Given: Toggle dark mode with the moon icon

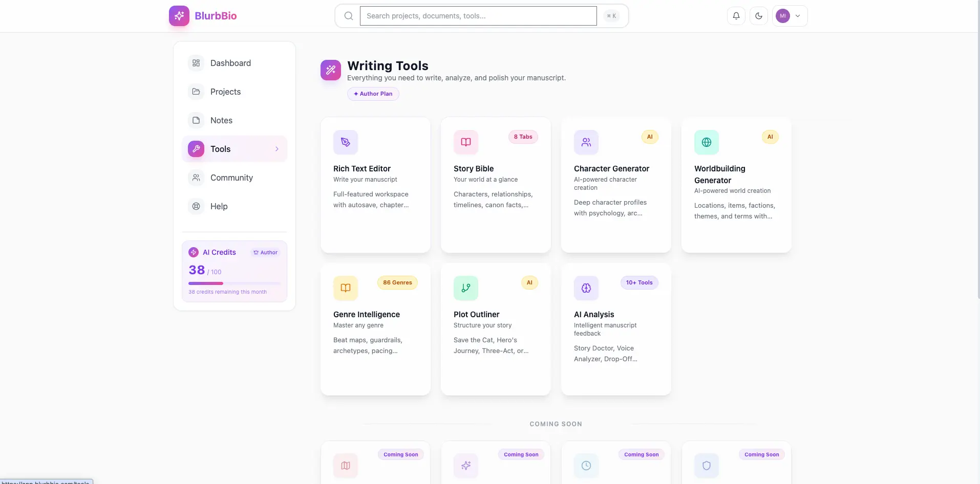Looking at the screenshot, I should pyautogui.click(x=759, y=16).
